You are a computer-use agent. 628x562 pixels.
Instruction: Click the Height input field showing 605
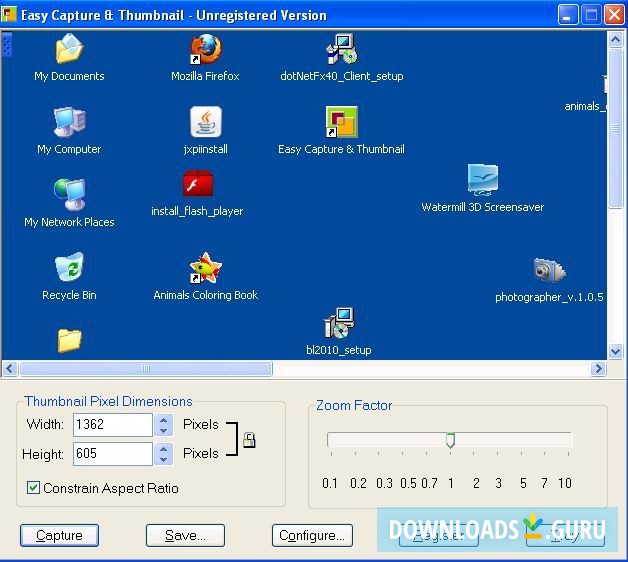[x=113, y=453]
